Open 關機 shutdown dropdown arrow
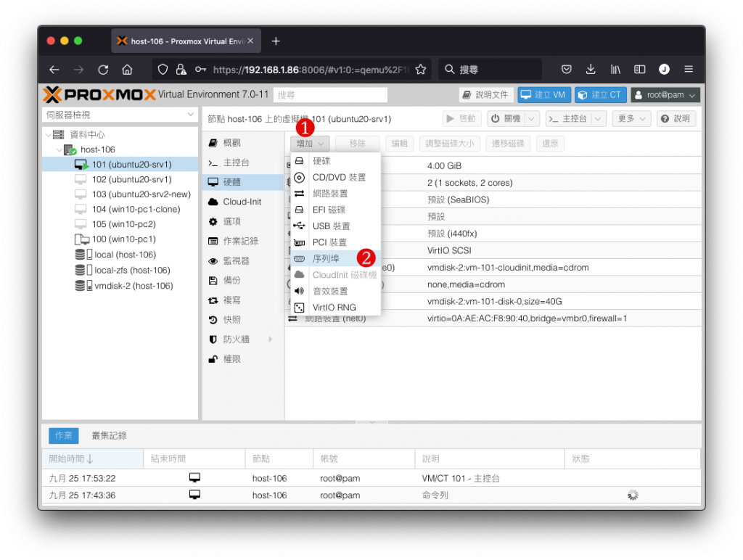This screenshot has height=560, width=743. pos(531,118)
